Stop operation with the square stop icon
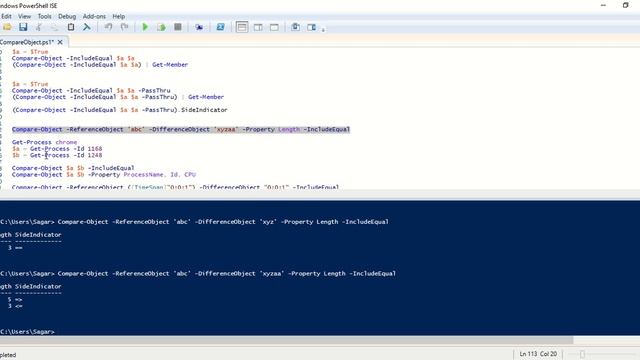Viewport: 640px width, 360px height. (x=178, y=27)
